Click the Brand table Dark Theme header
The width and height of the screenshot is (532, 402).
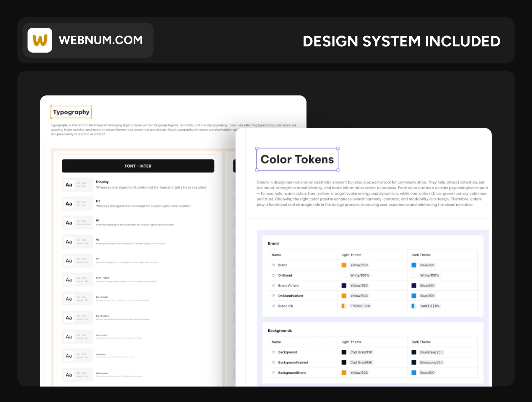[x=421, y=255]
